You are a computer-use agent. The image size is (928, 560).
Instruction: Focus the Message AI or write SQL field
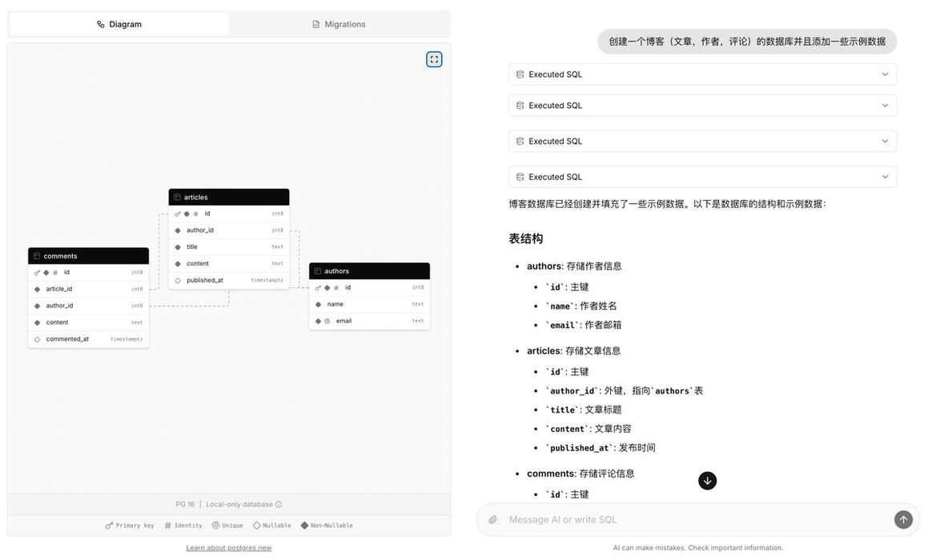point(696,520)
